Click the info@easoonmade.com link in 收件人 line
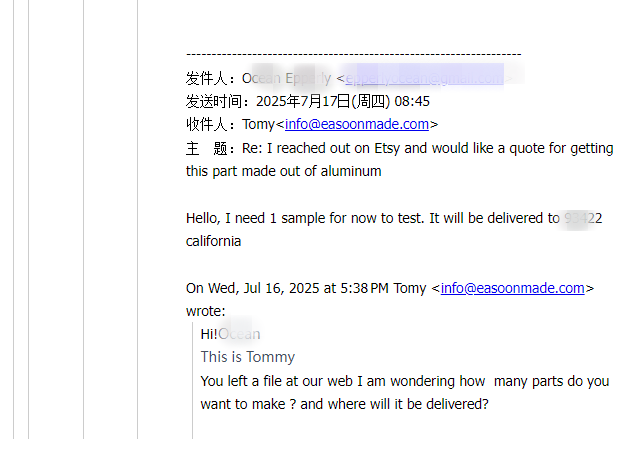This screenshot has height=459, width=641. pos(357,124)
